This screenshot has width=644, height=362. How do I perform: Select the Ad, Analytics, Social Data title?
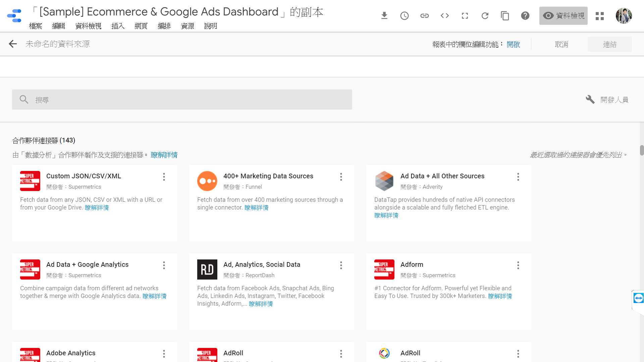tap(262, 264)
